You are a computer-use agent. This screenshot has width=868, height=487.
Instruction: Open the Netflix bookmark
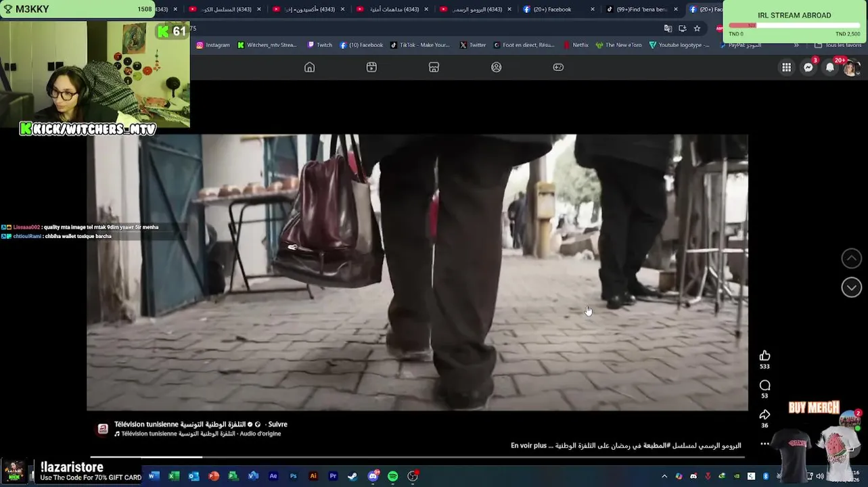575,45
